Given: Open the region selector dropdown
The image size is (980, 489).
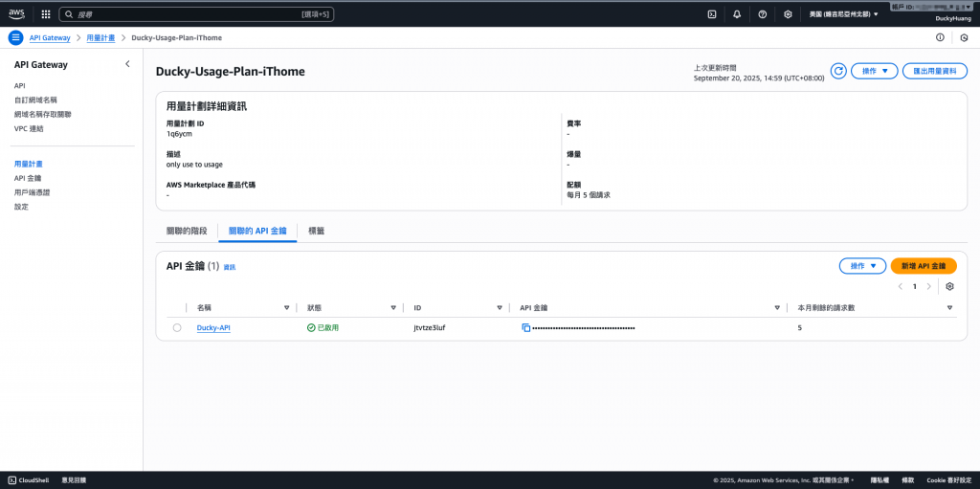Looking at the screenshot, I should 843,14.
